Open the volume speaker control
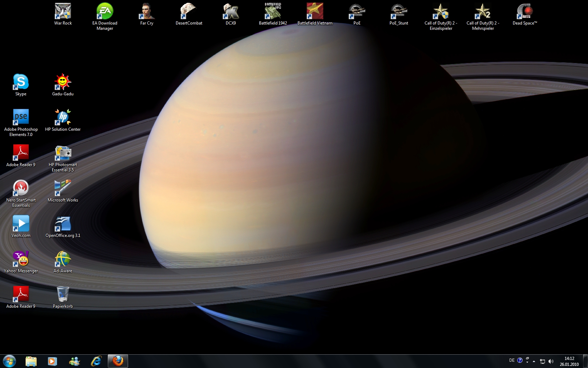This screenshot has width=588, height=368. click(551, 361)
